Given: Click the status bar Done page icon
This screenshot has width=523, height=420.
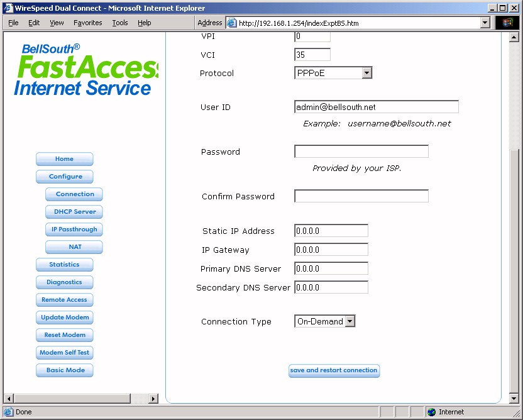Looking at the screenshot, I should coord(8,412).
